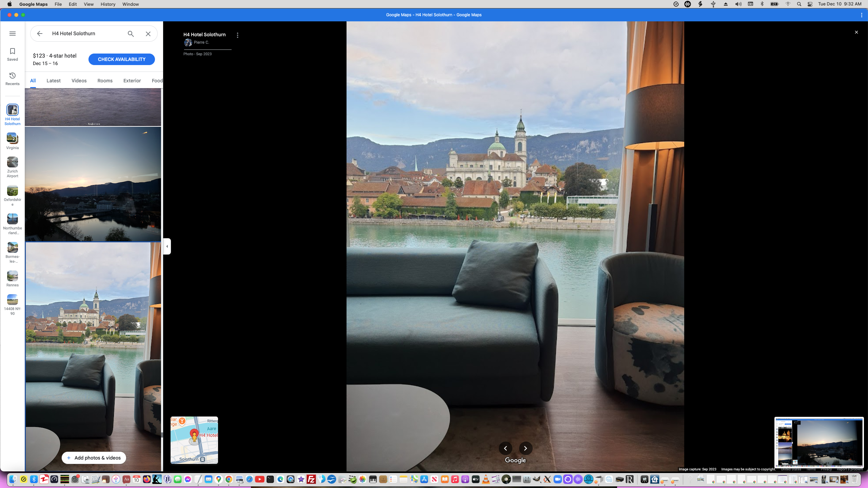Open GIMP from the Dock
Image resolution: width=868 pixels, height=488 pixels.
click(536, 480)
